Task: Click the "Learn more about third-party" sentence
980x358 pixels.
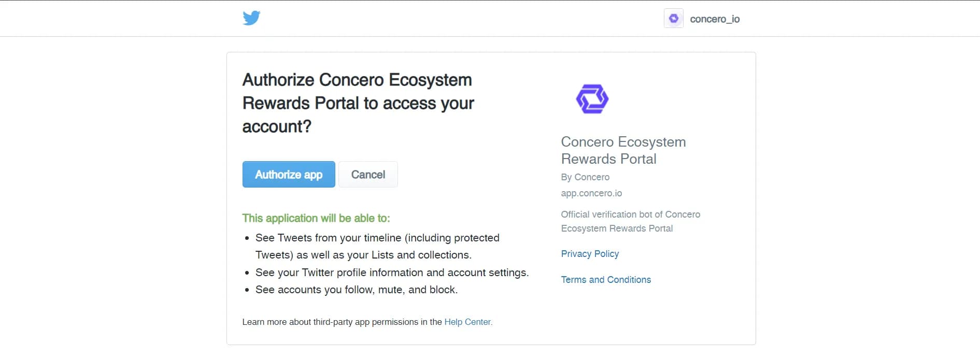Action: tap(342, 322)
